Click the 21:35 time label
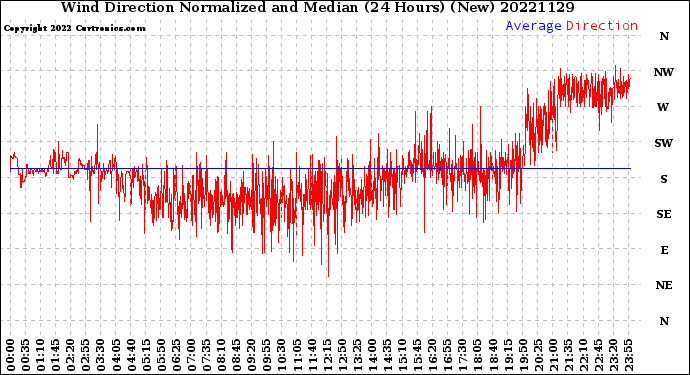The height and width of the screenshot is (375, 690). (x=569, y=355)
